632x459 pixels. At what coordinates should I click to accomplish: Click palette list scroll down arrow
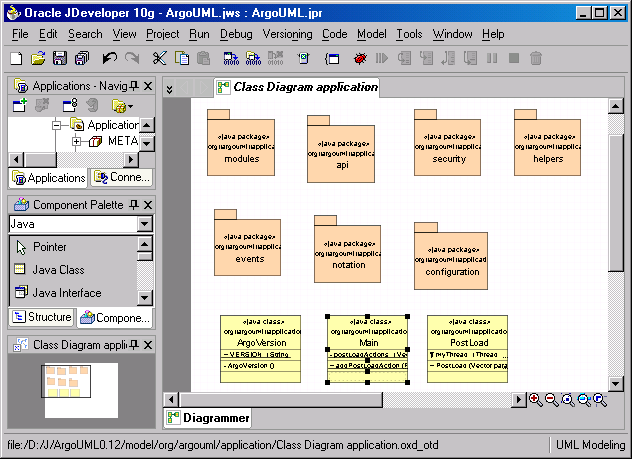click(145, 298)
